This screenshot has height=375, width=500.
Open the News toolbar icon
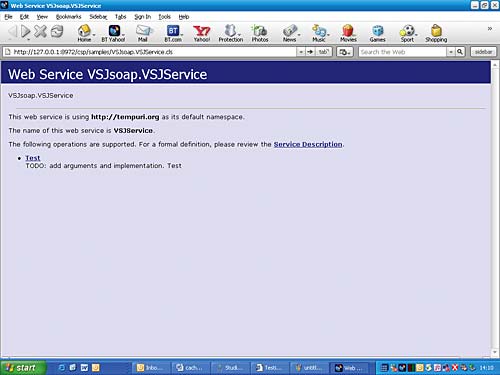(x=290, y=33)
